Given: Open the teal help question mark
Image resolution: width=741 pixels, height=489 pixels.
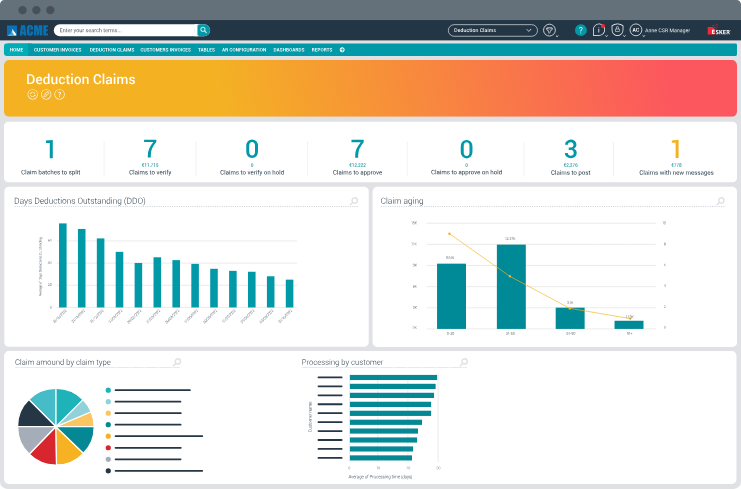Looking at the screenshot, I should pos(580,30).
